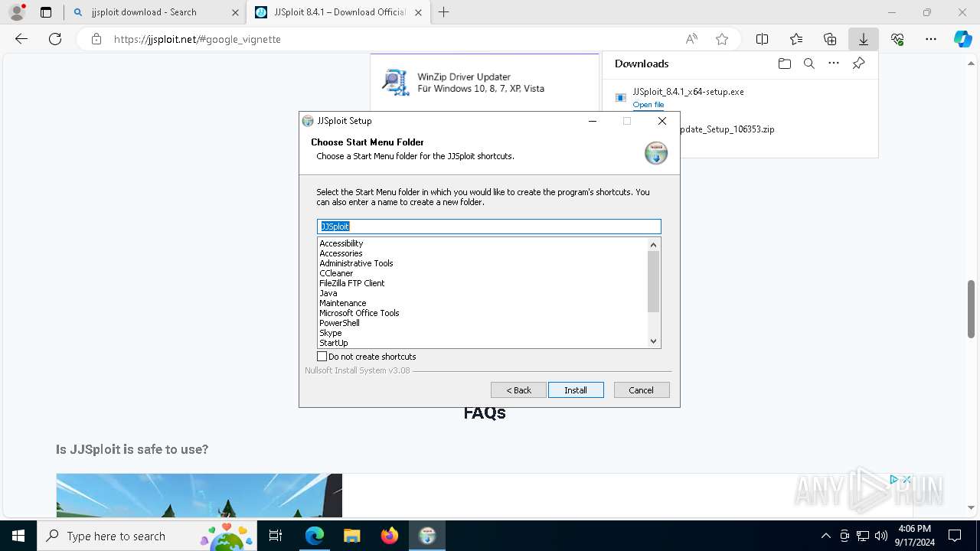Cancel the JJSploit Setup
980x551 pixels.
[x=642, y=390]
